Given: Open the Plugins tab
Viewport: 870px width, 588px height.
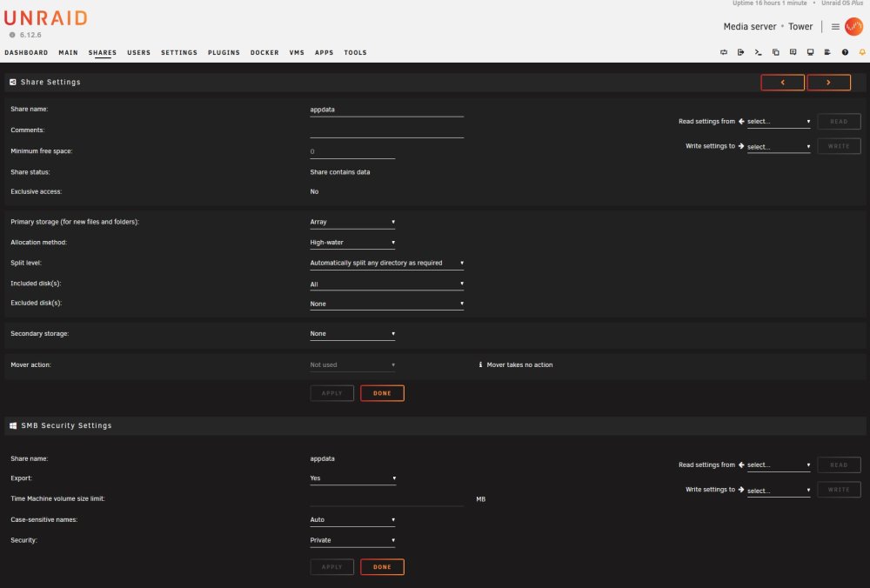Looking at the screenshot, I should coord(224,53).
